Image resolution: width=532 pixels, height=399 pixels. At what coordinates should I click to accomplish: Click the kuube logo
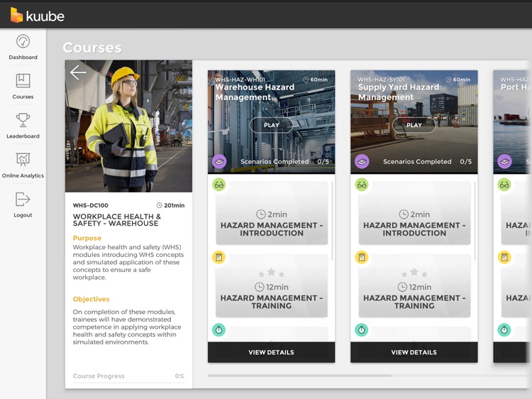click(x=38, y=16)
